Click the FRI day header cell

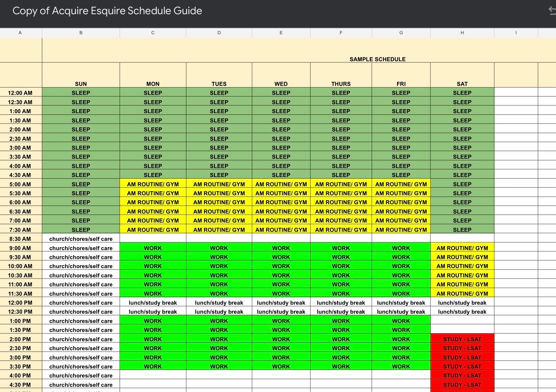point(401,75)
